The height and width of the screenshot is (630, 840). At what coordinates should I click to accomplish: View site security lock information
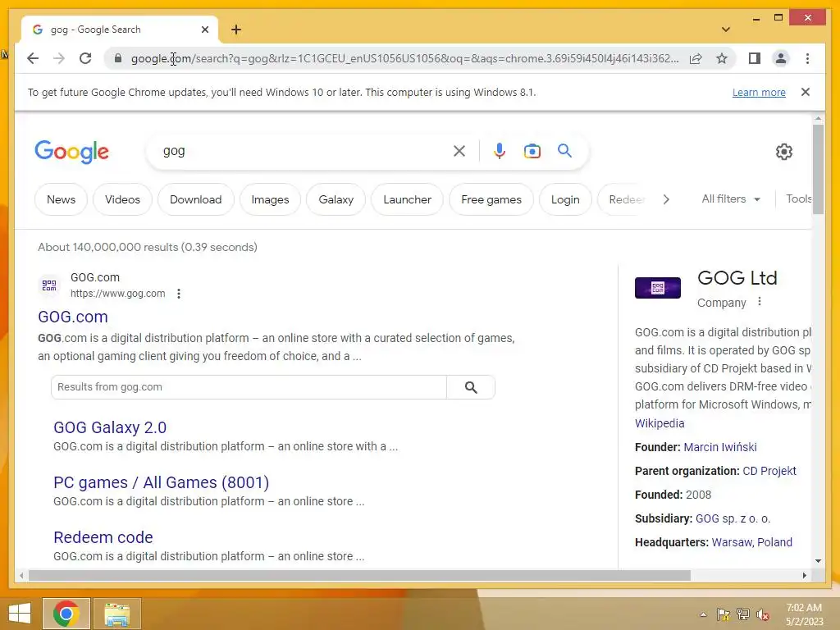click(x=118, y=58)
